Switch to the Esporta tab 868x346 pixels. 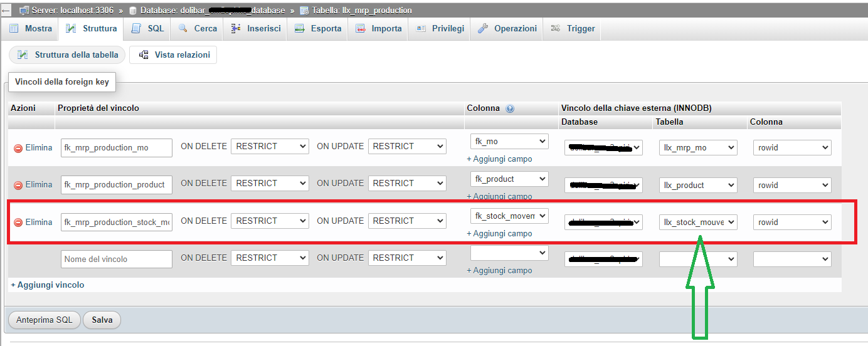318,29
